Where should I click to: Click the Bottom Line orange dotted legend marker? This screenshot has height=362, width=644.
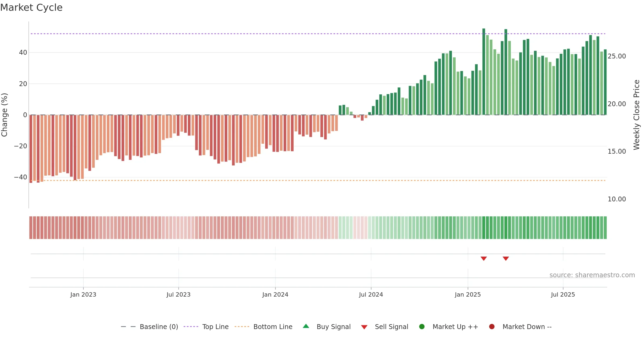pyautogui.click(x=242, y=327)
